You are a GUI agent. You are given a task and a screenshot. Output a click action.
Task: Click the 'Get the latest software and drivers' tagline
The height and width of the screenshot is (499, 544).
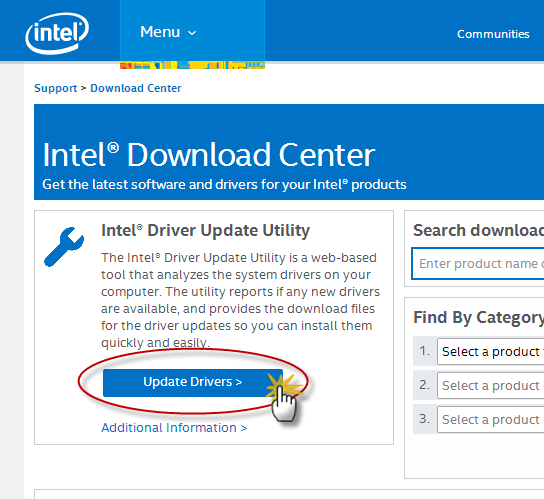pyautogui.click(x=224, y=185)
